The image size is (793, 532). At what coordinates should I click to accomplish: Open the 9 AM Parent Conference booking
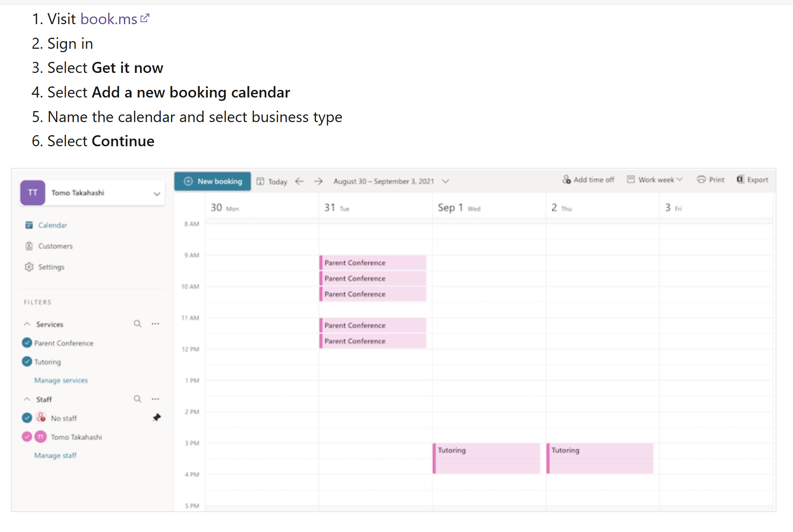click(373, 263)
